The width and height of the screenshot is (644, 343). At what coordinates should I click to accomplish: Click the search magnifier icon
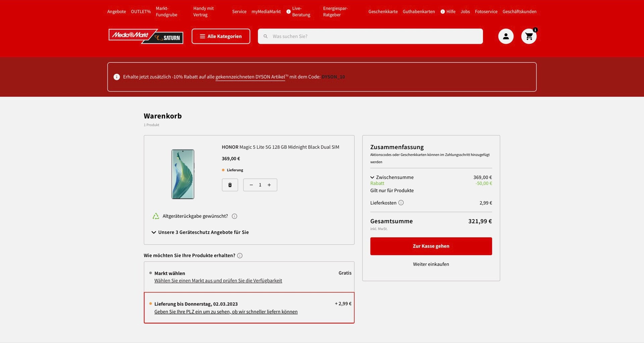[x=265, y=36]
